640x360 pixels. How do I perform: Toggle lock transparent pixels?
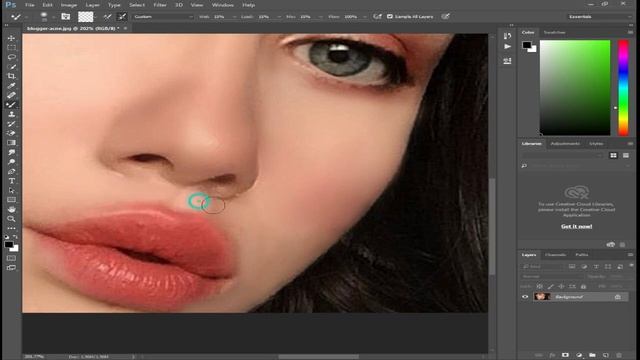pyautogui.click(x=540, y=287)
